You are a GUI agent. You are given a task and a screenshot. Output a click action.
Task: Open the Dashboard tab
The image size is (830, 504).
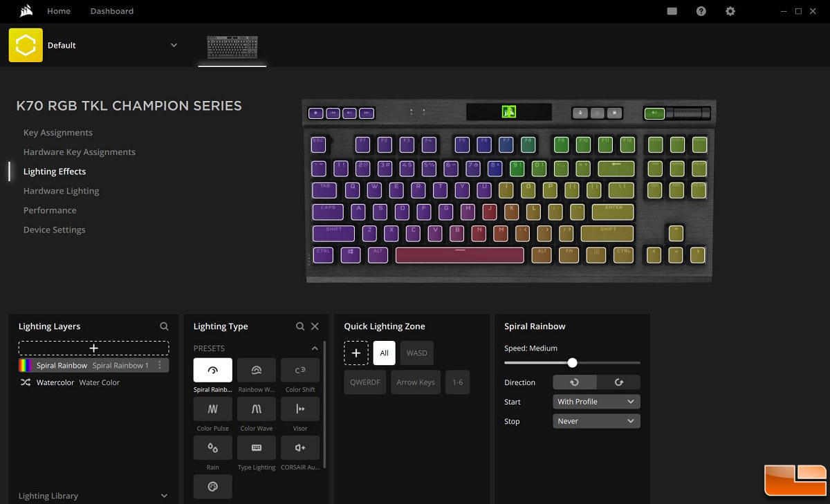(112, 12)
